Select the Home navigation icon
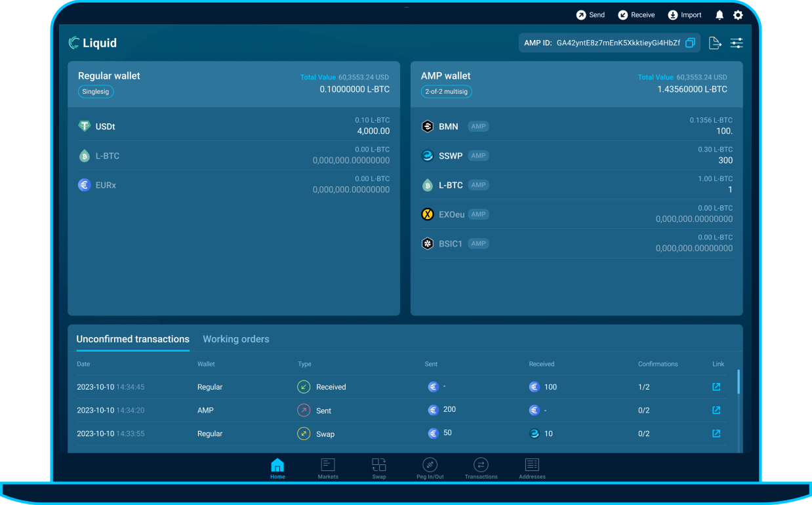812x505 pixels. pyautogui.click(x=277, y=467)
